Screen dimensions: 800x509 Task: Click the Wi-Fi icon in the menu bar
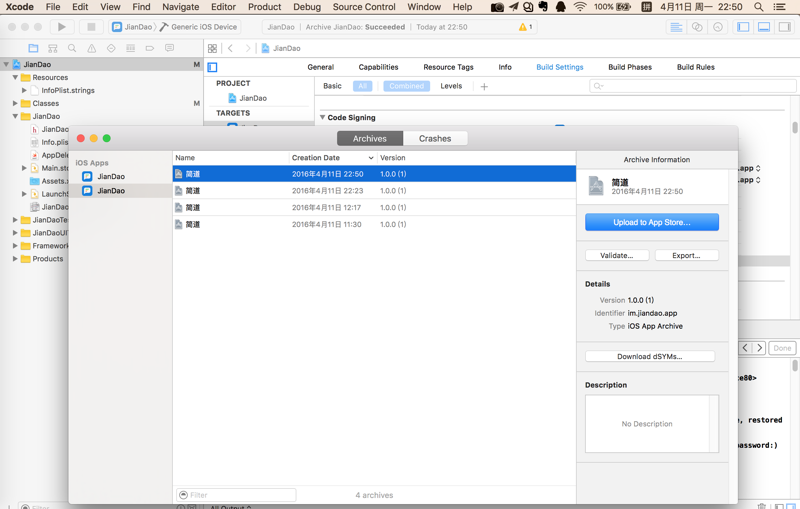pyautogui.click(x=580, y=7)
